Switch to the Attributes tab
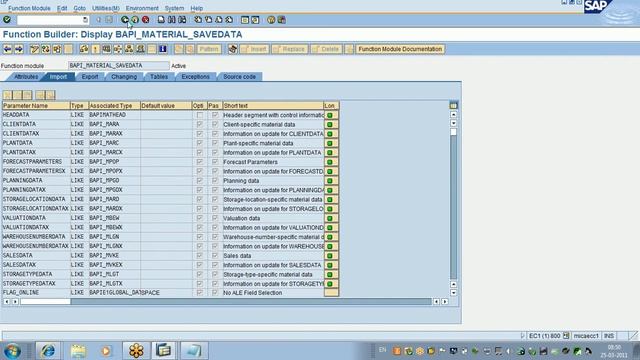The height and width of the screenshot is (360, 640). (x=26, y=77)
